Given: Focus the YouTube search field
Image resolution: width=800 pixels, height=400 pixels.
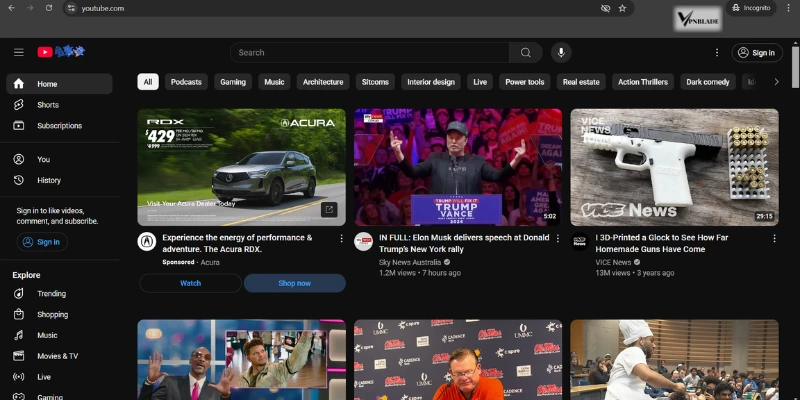Looking at the screenshot, I should [x=370, y=53].
